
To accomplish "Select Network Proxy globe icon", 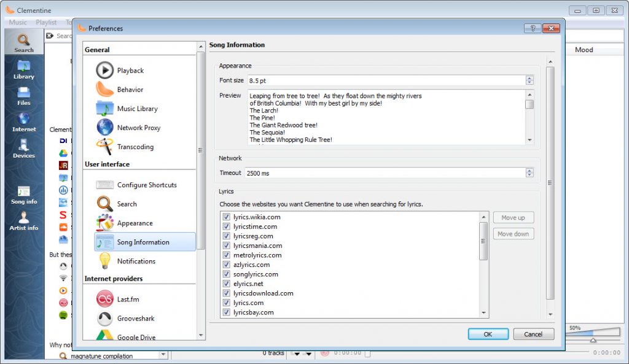I will click(104, 128).
